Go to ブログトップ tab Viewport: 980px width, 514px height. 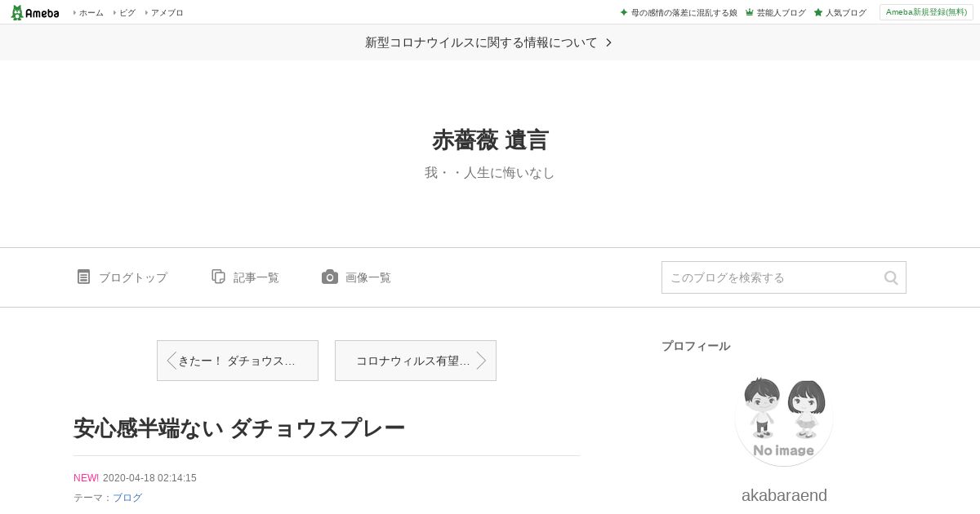point(132,277)
